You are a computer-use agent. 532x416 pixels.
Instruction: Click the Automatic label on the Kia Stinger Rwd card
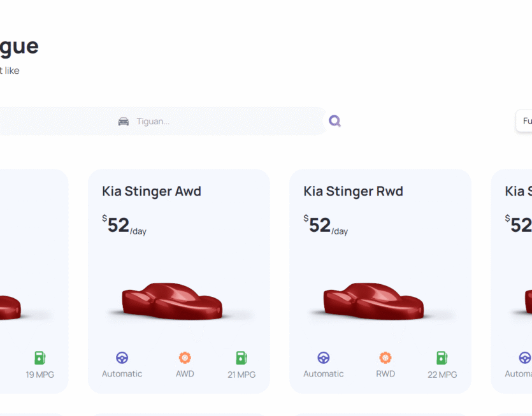click(323, 374)
